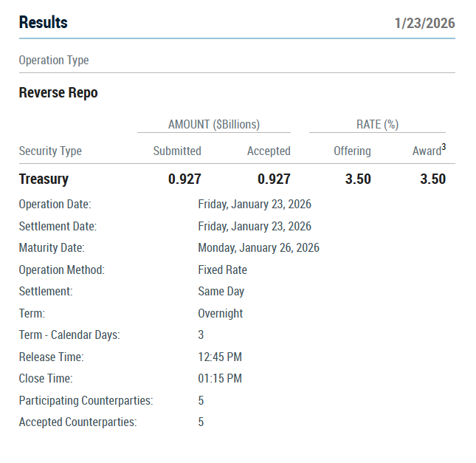Click Treasury award rate 3.50
Screen dimensions: 476x463
pyautogui.click(x=433, y=179)
